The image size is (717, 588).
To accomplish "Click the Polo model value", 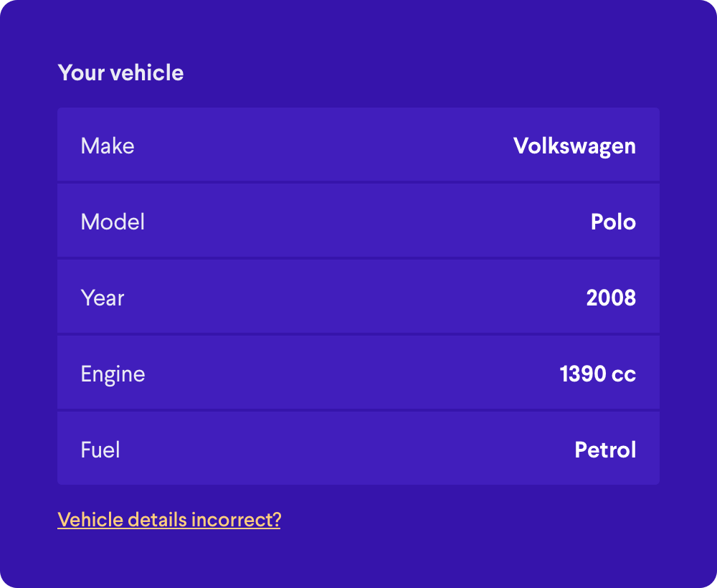I will tap(613, 222).
